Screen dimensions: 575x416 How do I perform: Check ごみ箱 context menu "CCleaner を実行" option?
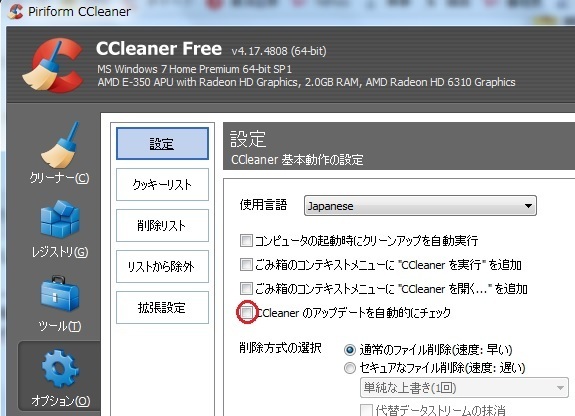246,264
